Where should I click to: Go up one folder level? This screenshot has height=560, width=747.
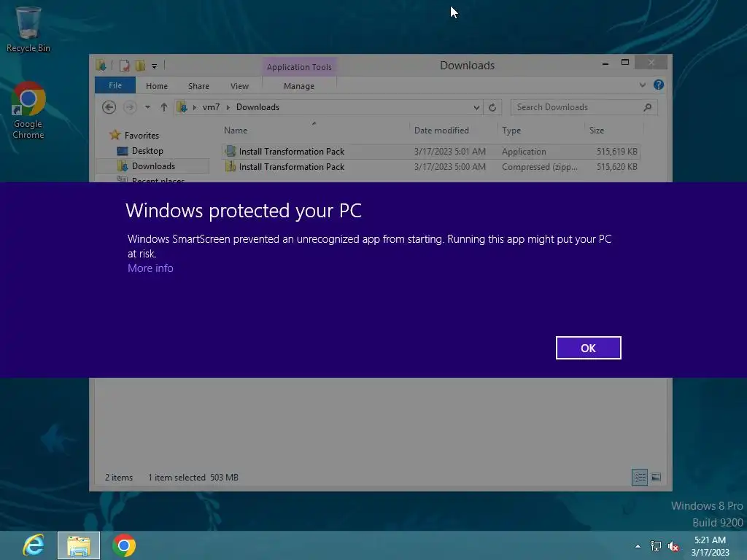(x=164, y=107)
